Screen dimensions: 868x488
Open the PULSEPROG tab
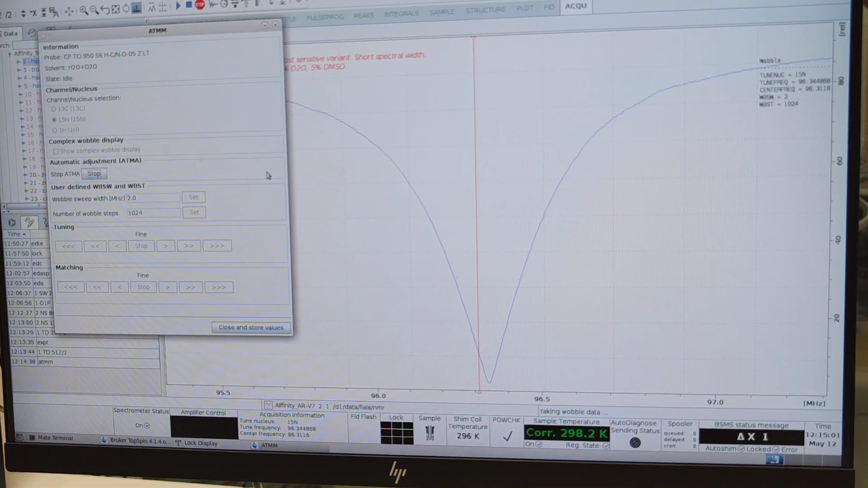coord(325,17)
